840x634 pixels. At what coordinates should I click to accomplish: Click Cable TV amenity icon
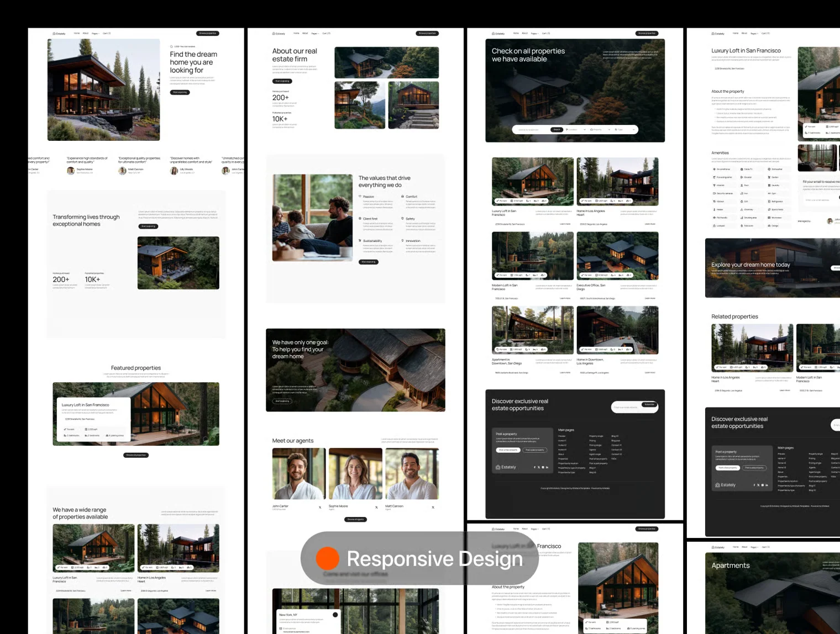tap(742, 169)
